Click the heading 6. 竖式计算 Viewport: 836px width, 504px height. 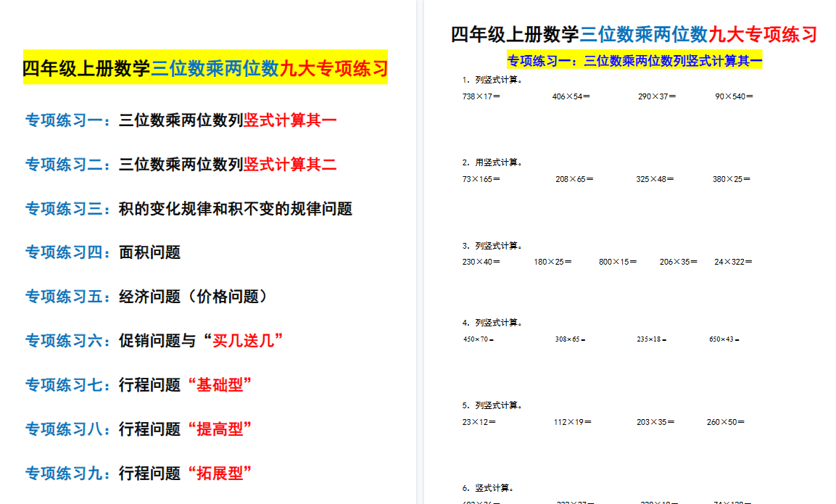click(490, 487)
